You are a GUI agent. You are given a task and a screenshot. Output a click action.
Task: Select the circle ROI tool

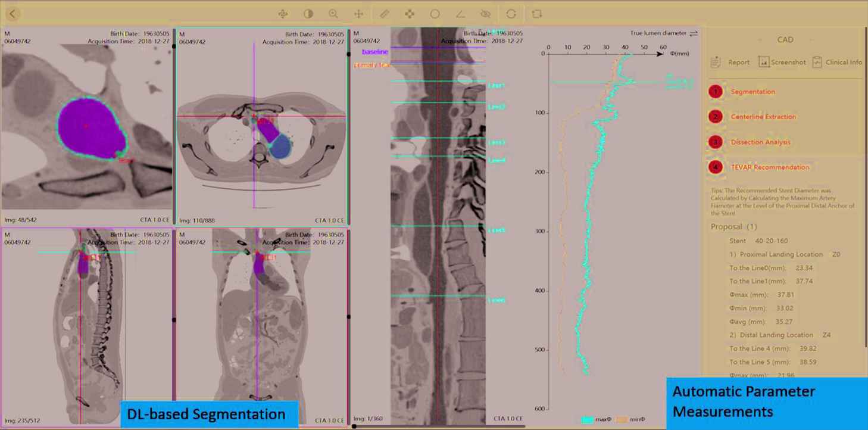tap(435, 14)
